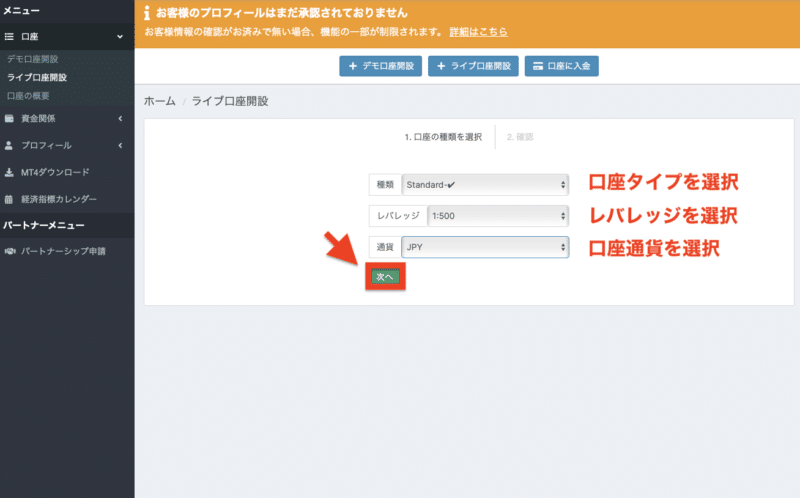
Task: Select 口座の概要 in the sidebar
Action: (x=28, y=96)
